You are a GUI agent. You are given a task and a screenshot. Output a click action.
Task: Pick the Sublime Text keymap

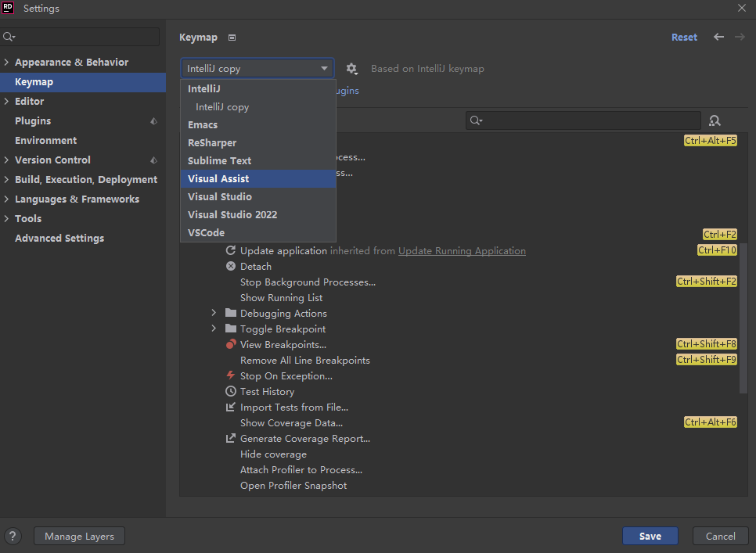tap(258, 161)
